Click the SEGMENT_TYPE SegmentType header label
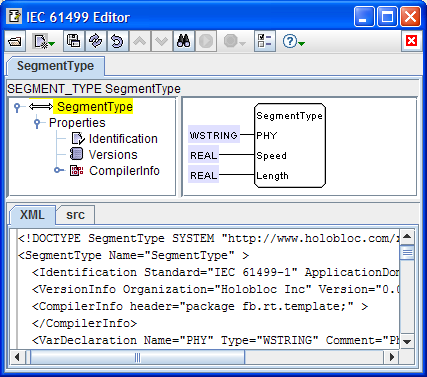This screenshot has width=427, height=377. (94, 89)
